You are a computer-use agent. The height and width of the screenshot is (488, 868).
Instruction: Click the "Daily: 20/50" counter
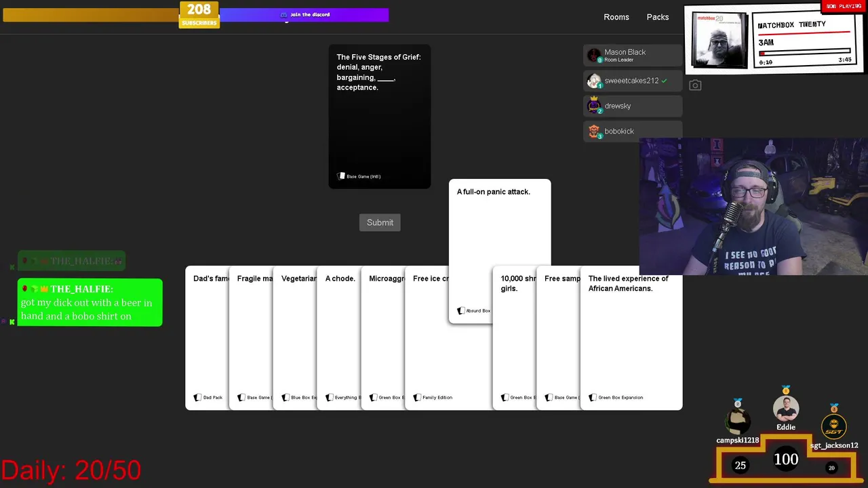pos(71,470)
